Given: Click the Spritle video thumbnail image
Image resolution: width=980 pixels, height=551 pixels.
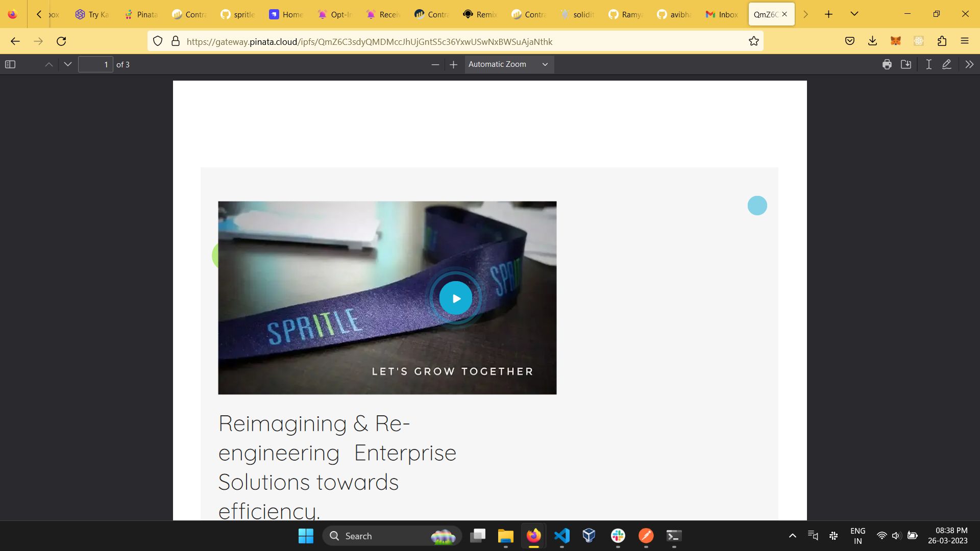Looking at the screenshot, I should [x=387, y=297].
